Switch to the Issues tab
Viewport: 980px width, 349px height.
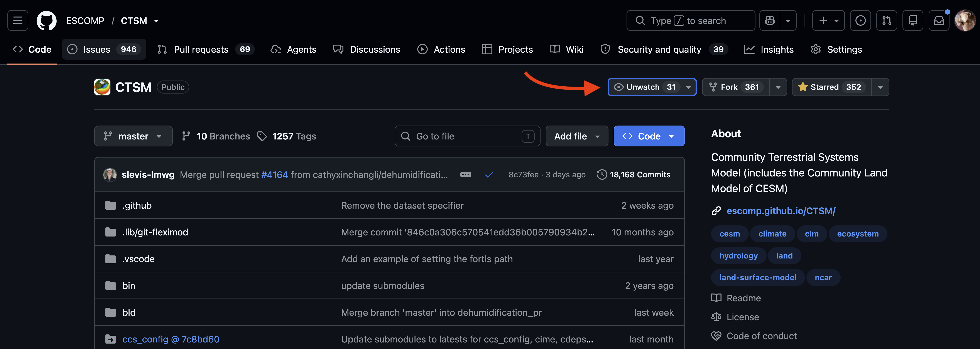point(104,49)
